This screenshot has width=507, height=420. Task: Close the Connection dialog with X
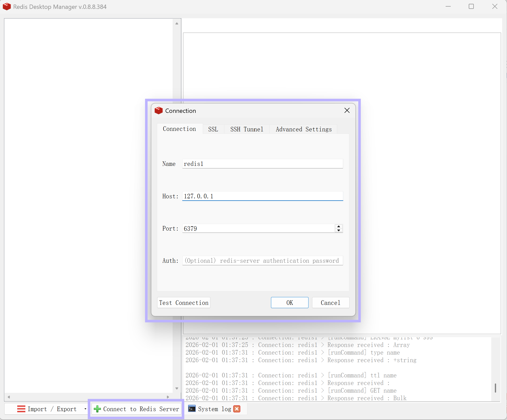pos(347,110)
